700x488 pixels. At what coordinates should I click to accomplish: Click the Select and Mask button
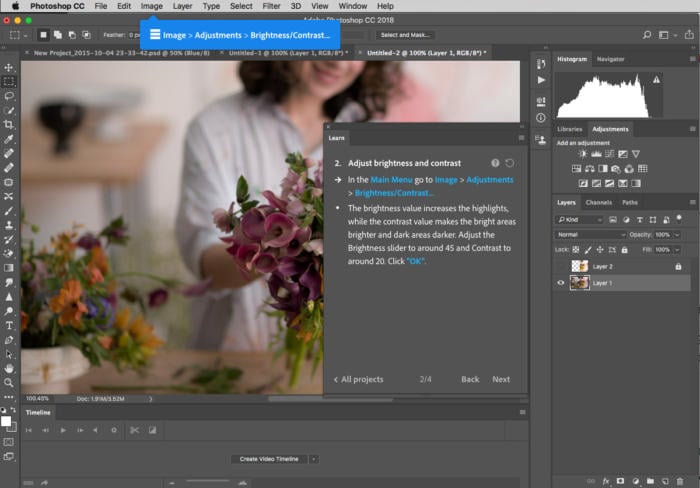coord(406,34)
